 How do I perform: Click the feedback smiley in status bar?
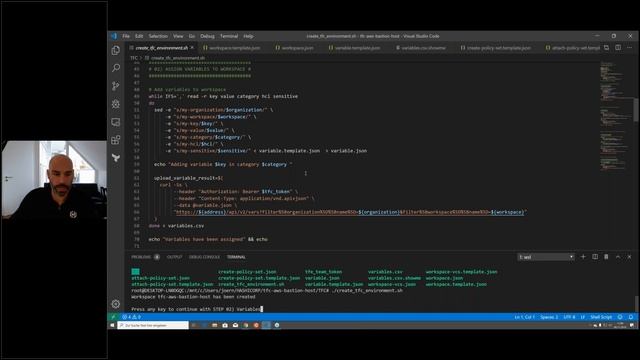pyautogui.click(x=620, y=317)
